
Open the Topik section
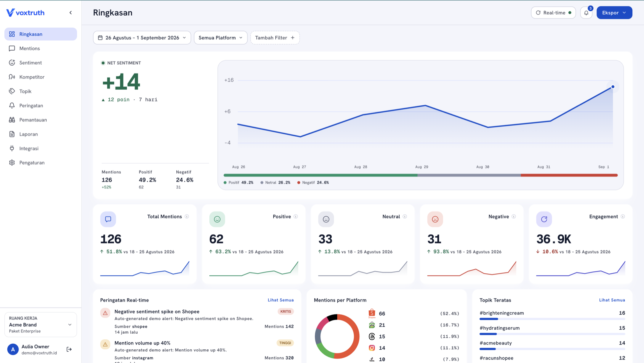point(41,91)
